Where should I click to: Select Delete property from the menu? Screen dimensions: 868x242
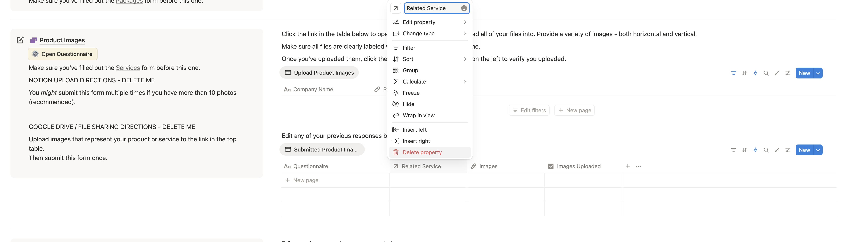(x=422, y=152)
